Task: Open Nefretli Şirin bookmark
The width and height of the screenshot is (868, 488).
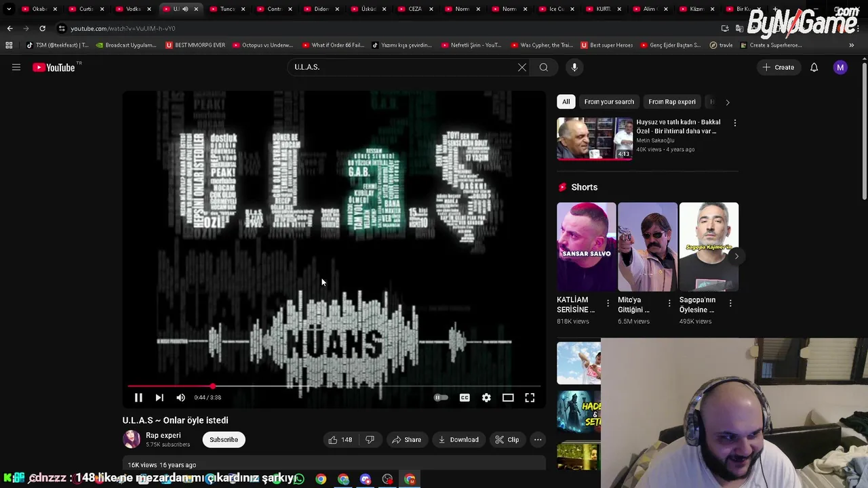Action: 471,45
